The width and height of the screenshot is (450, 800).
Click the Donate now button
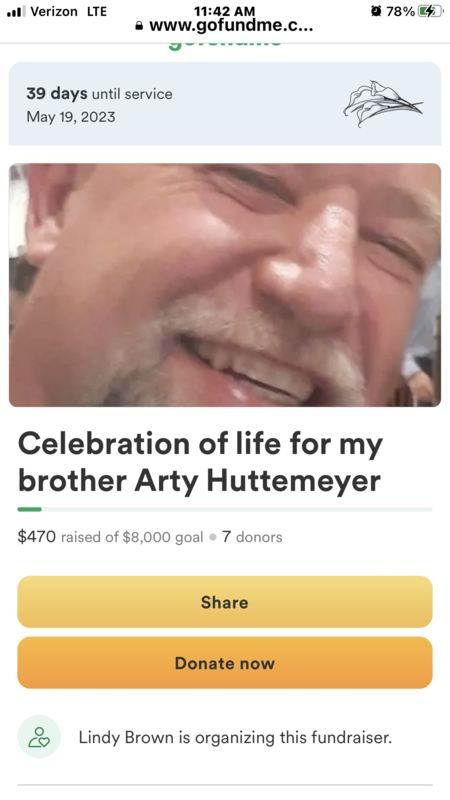[225, 663]
